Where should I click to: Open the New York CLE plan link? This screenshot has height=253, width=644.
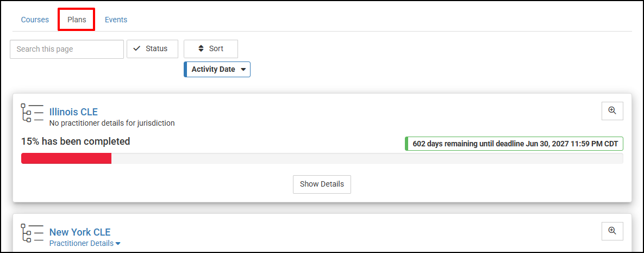80,232
